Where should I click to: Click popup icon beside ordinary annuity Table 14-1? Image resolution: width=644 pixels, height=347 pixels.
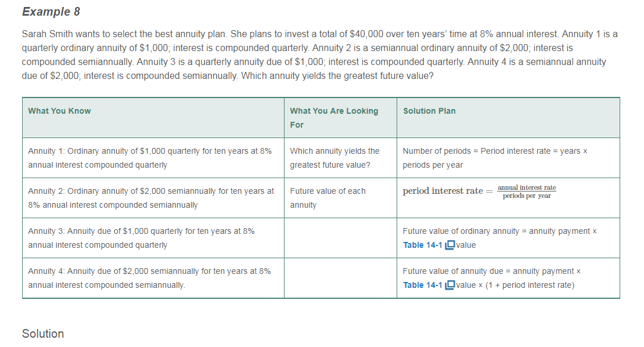449,245
